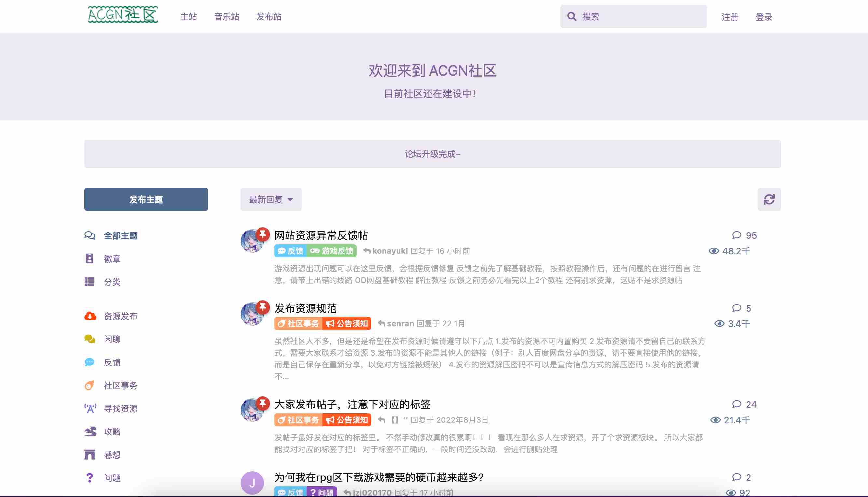
Task: Click the 徽章 badge icon
Action: click(x=90, y=259)
